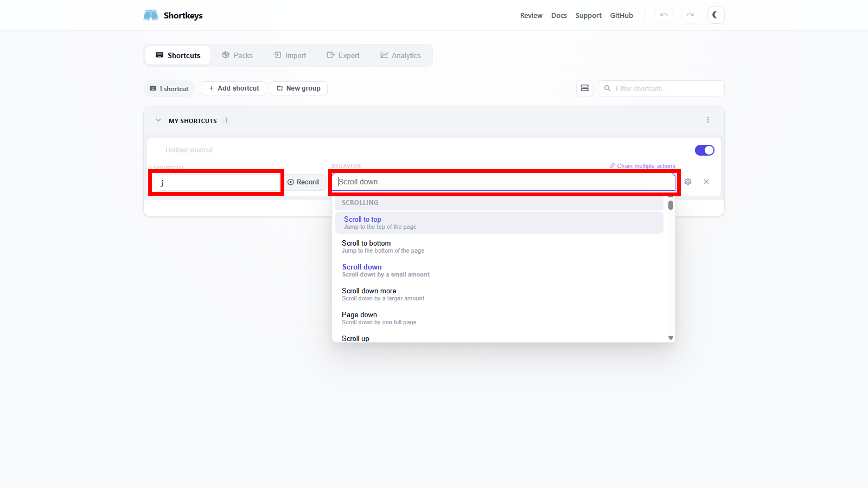The width and height of the screenshot is (868, 488).
Task: Click 'Chain multiple actions' link
Action: [642, 166]
